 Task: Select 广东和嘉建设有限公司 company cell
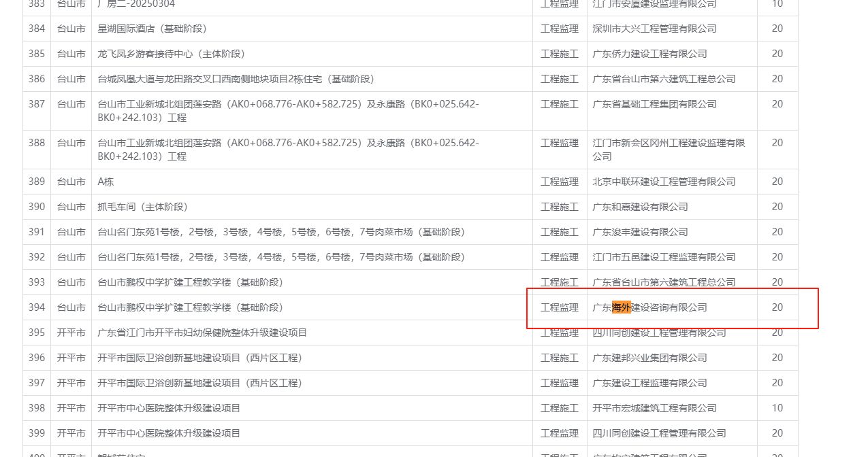pos(640,207)
